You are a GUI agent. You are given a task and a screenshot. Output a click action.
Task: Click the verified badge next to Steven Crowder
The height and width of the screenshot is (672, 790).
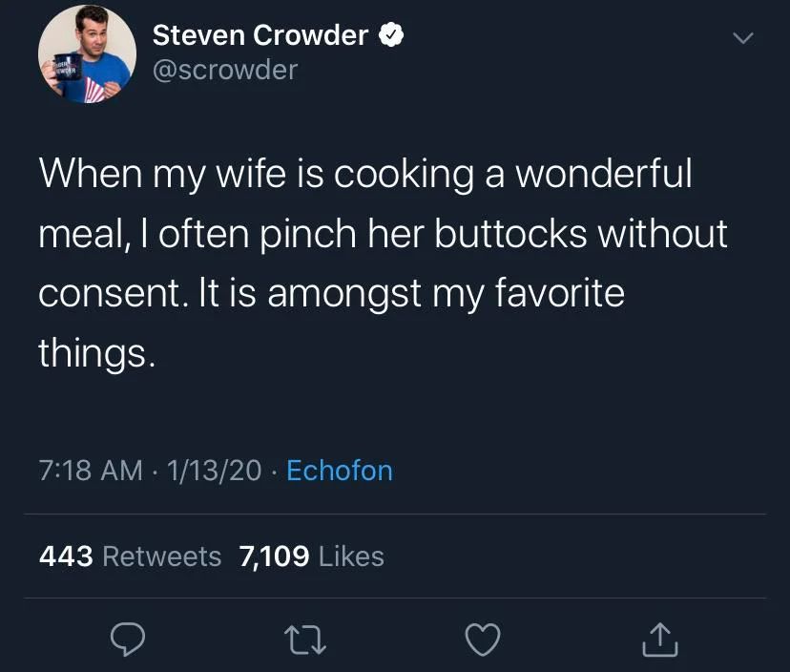coord(391,33)
